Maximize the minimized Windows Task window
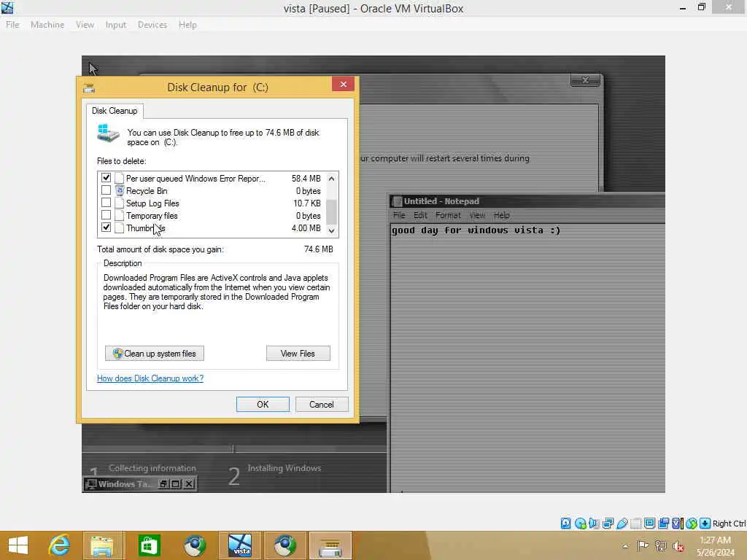Image resolution: width=747 pixels, height=560 pixels. (x=176, y=484)
